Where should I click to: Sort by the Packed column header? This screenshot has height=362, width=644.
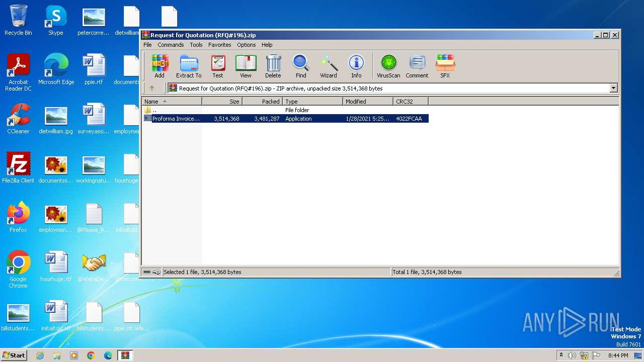pyautogui.click(x=262, y=102)
